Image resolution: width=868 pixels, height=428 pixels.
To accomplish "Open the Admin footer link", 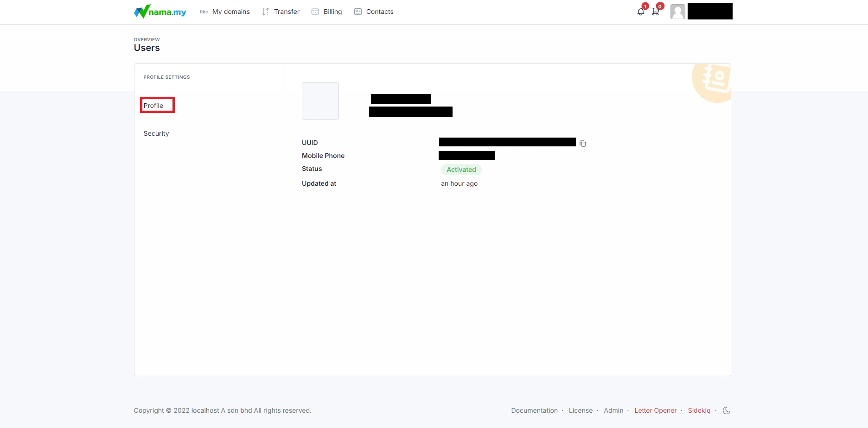I will (x=613, y=410).
